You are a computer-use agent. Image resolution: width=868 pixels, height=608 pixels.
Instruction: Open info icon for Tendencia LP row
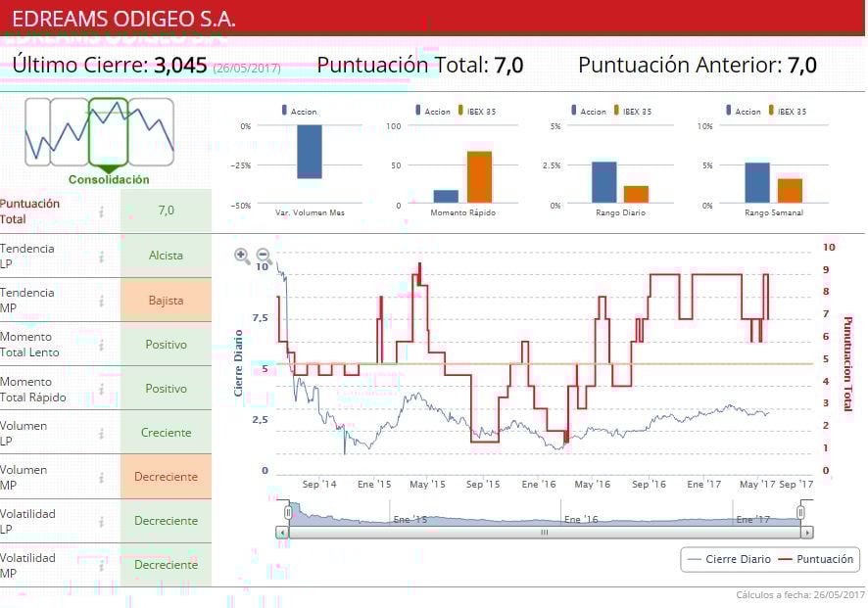pos(101,257)
